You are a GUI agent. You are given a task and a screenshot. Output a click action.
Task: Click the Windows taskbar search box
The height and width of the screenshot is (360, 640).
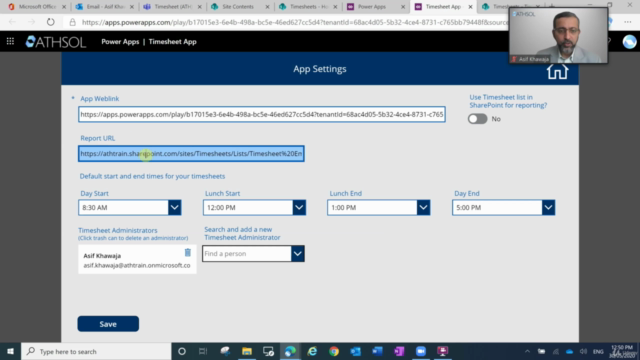click(x=96, y=351)
